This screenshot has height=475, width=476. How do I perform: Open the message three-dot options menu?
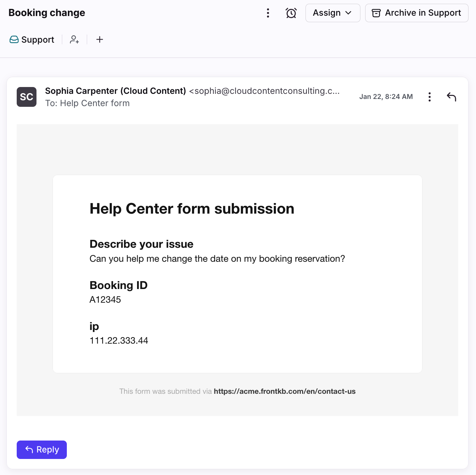pos(430,97)
